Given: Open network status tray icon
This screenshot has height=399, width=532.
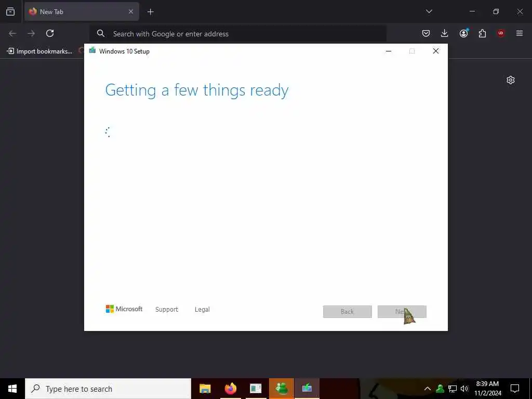Looking at the screenshot, I should click(x=453, y=389).
